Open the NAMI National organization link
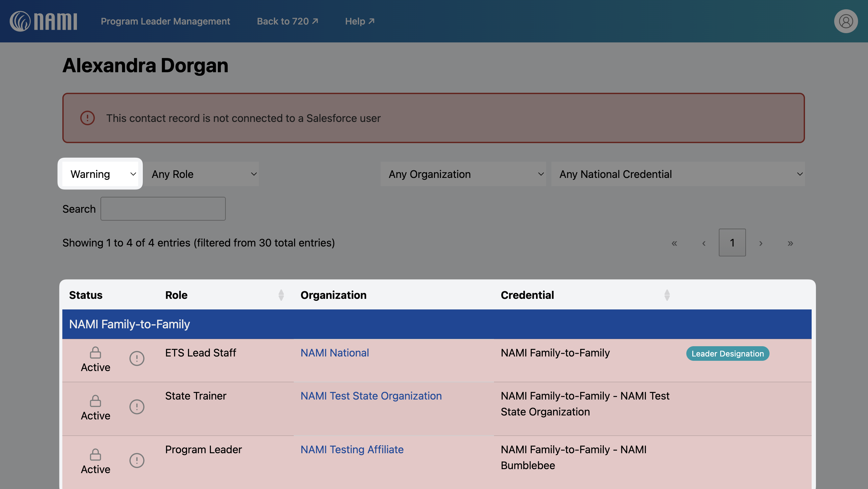The height and width of the screenshot is (489, 868). [335, 353]
